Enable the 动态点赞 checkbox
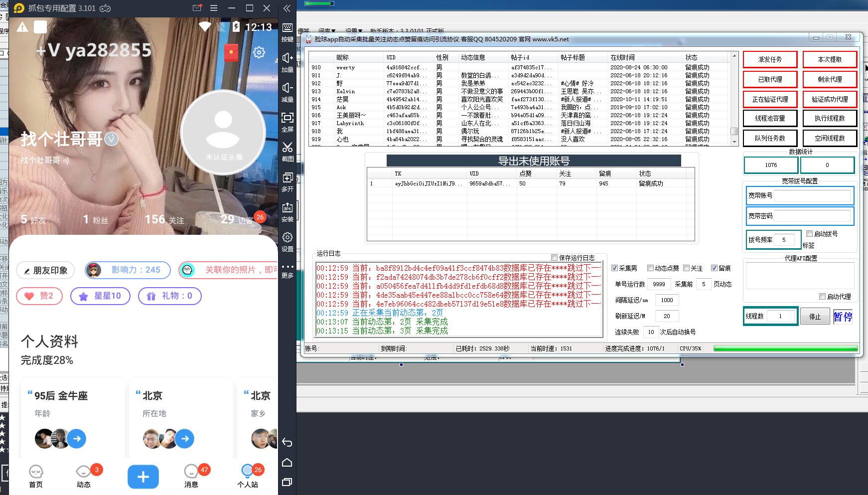 (650, 268)
